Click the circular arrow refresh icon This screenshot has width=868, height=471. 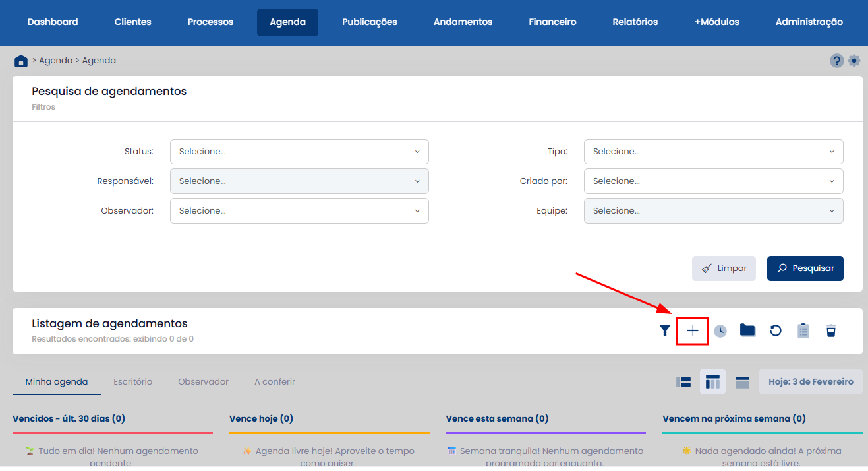776,330
